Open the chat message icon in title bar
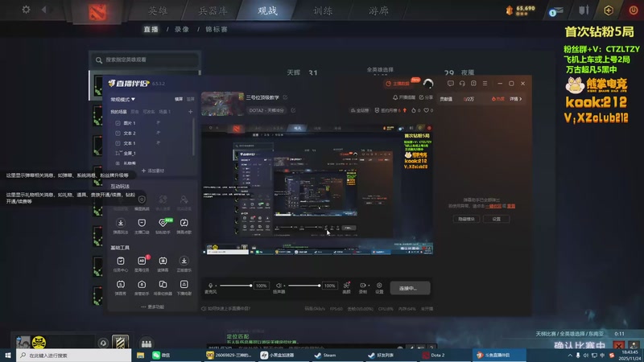Image resolution: width=644 pixels, height=362 pixels. point(451,84)
